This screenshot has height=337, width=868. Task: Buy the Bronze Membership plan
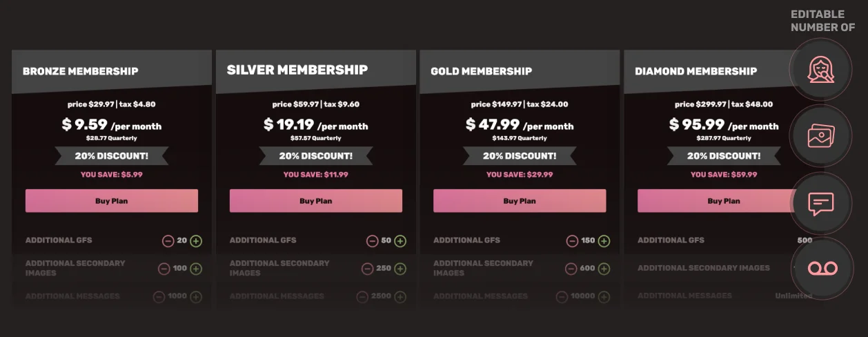coord(112,201)
